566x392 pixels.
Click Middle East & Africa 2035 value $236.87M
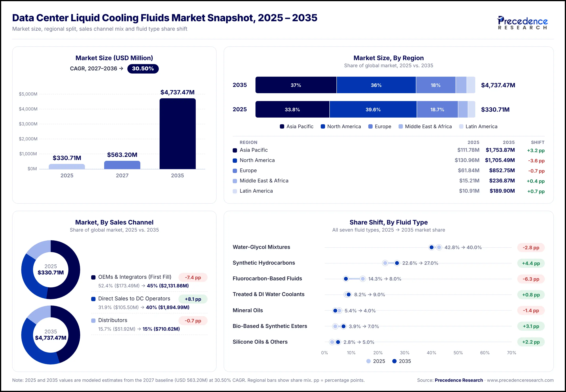[x=502, y=181]
